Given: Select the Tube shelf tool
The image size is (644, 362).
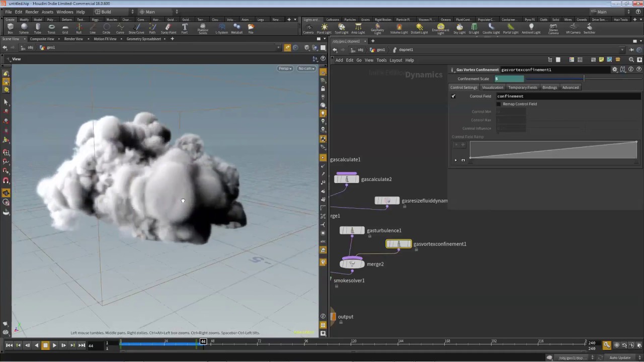Looking at the screenshot, I should [x=38, y=28].
